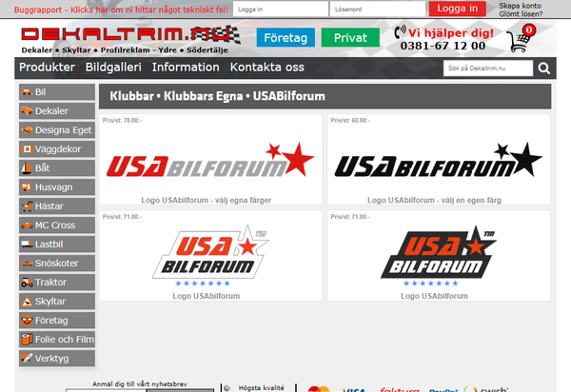Click the search magnifier icon

point(544,69)
